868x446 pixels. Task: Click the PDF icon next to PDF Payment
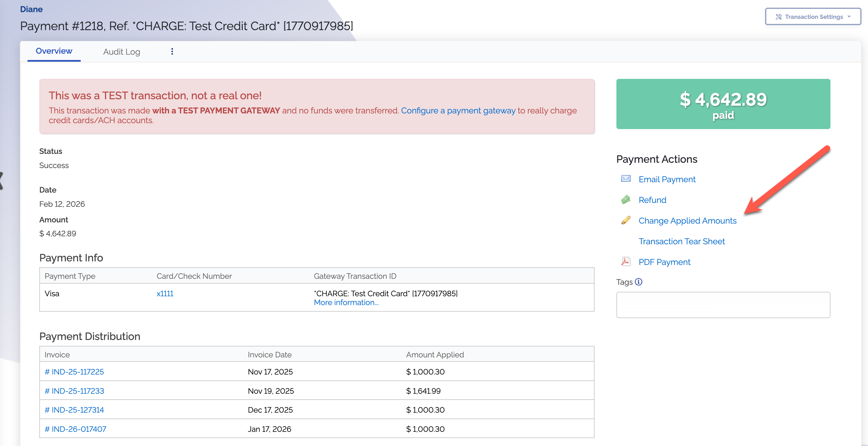coord(625,261)
